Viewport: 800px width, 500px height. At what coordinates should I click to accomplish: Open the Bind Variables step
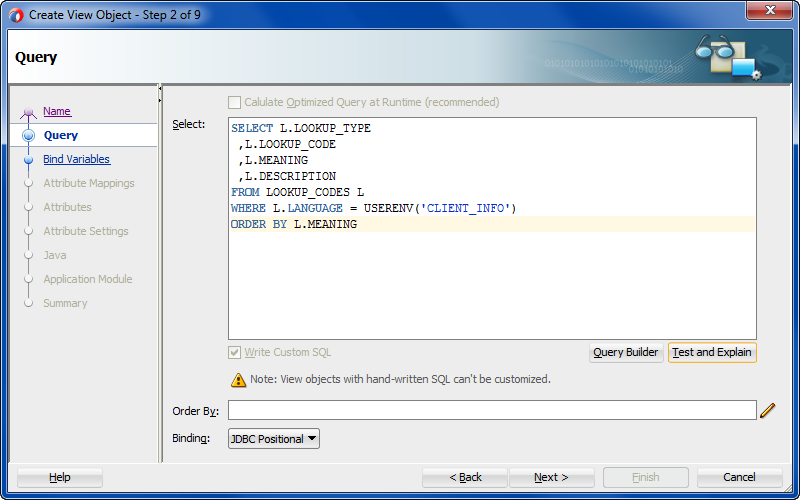[77, 159]
